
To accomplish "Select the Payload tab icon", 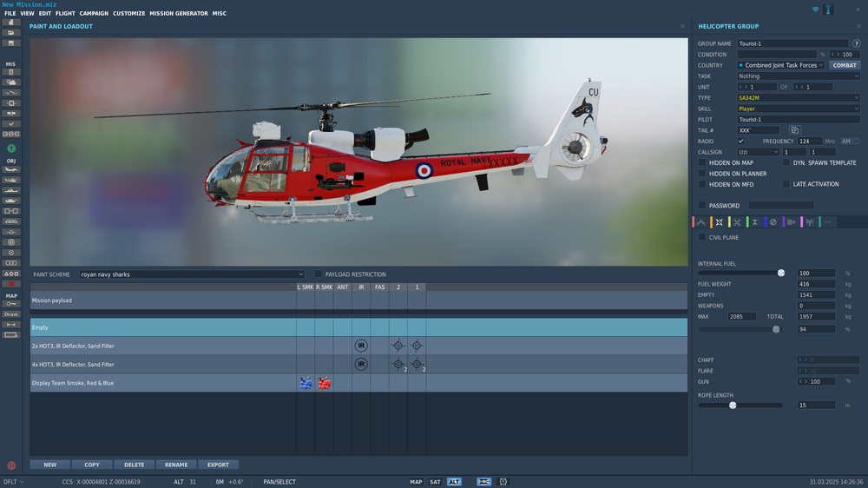I will 720,222.
